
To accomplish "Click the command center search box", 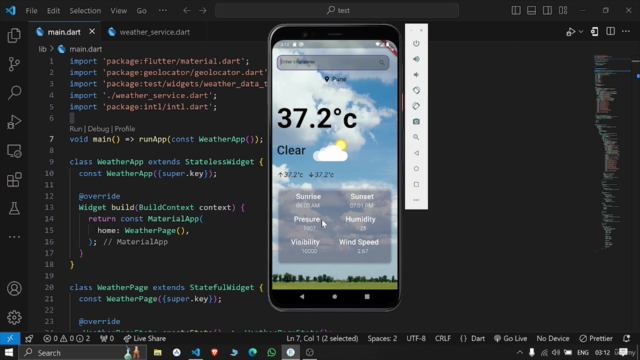I will (x=337, y=11).
